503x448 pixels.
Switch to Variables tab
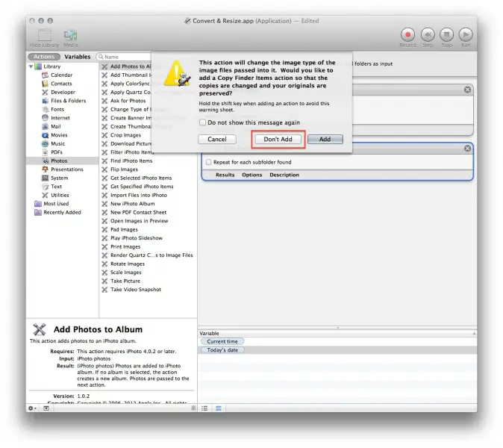click(78, 57)
